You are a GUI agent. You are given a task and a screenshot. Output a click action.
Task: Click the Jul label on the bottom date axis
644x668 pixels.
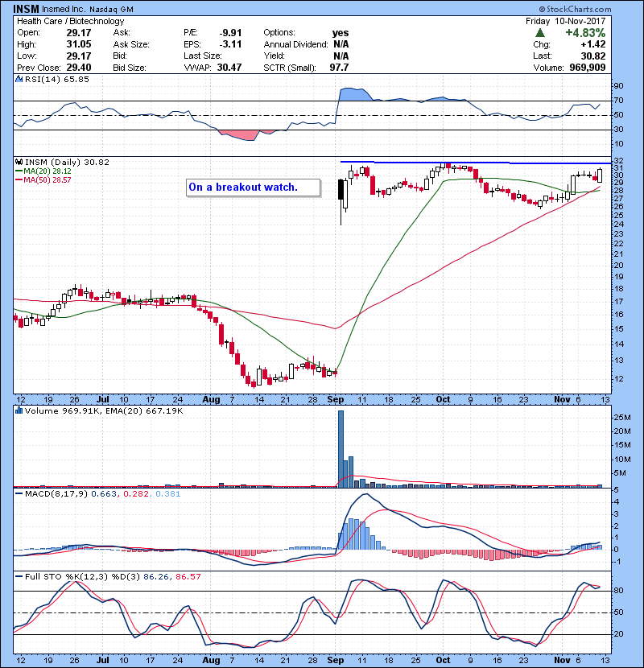[103, 660]
